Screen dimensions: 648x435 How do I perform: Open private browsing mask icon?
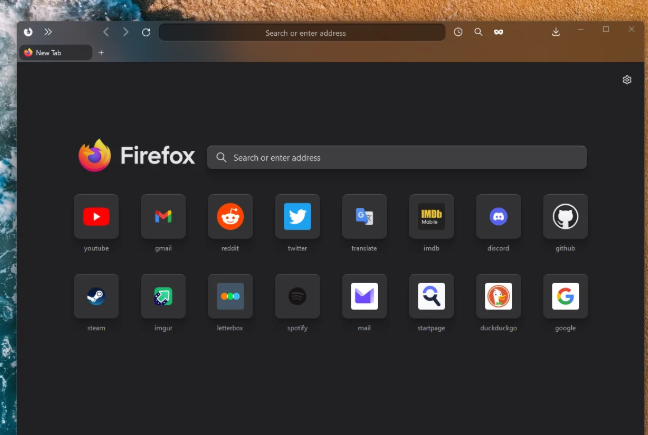pyautogui.click(x=498, y=32)
